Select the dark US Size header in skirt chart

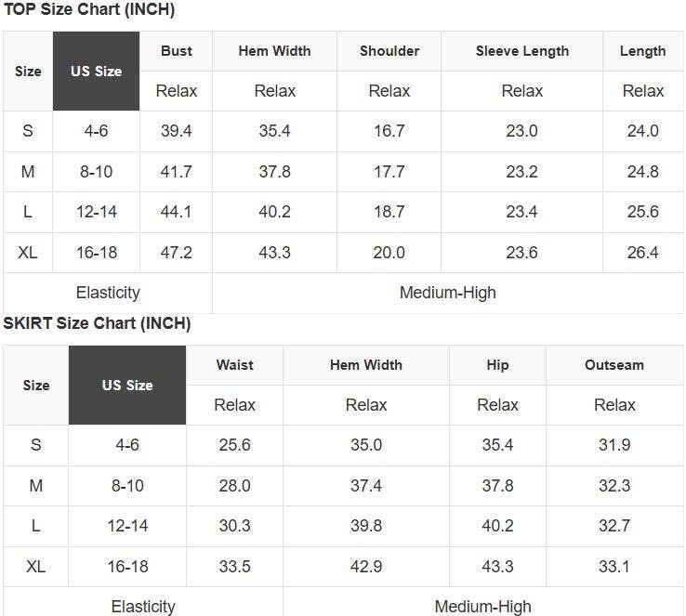coord(127,386)
